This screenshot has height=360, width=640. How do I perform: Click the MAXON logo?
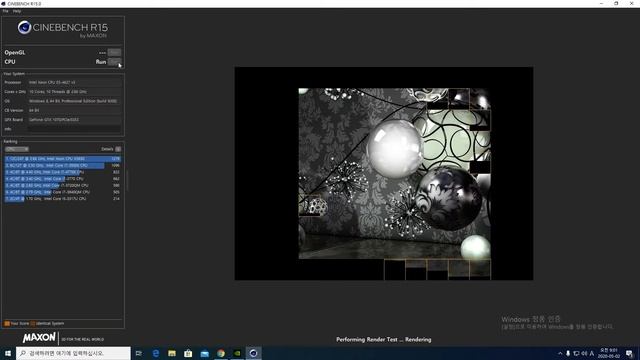click(39, 338)
